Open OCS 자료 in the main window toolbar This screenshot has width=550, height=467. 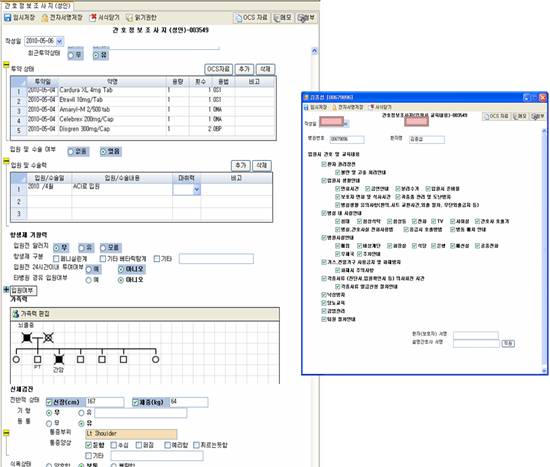pos(252,18)
